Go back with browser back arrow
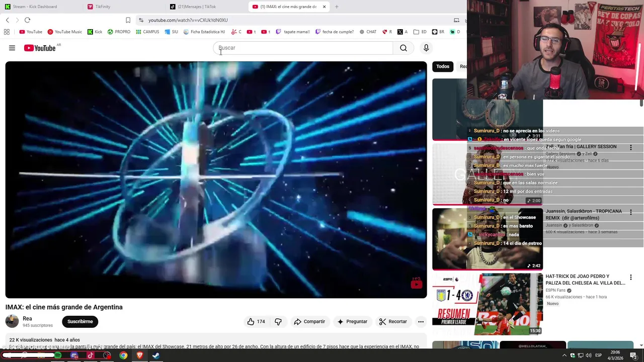Viewport: 644px width, 362px height. (x=7, y=20)
